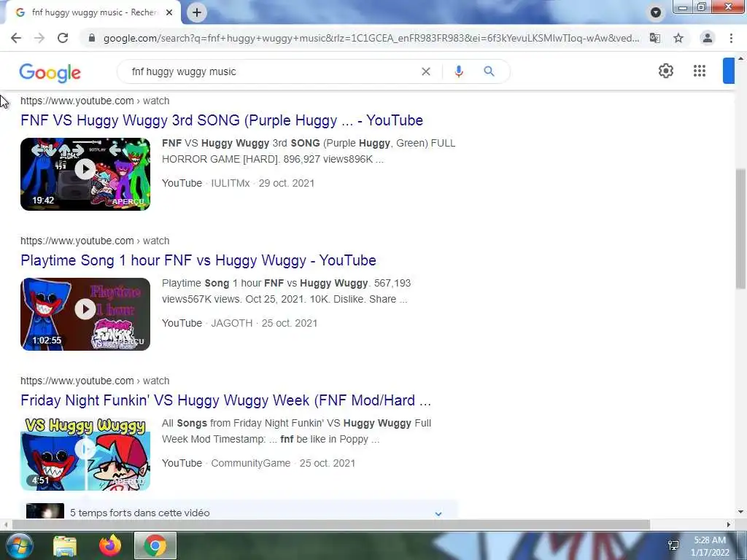Open a new tab with the plus button

[197, 12]
